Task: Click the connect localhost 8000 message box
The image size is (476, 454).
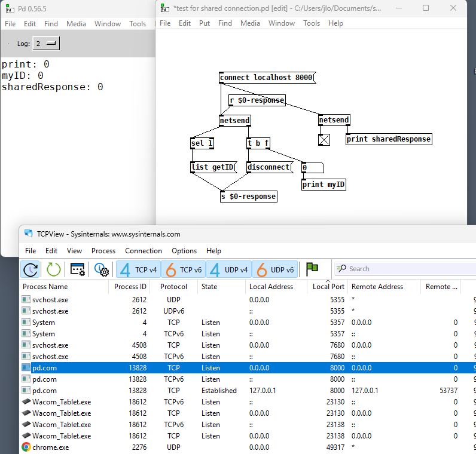Action: 267,78
